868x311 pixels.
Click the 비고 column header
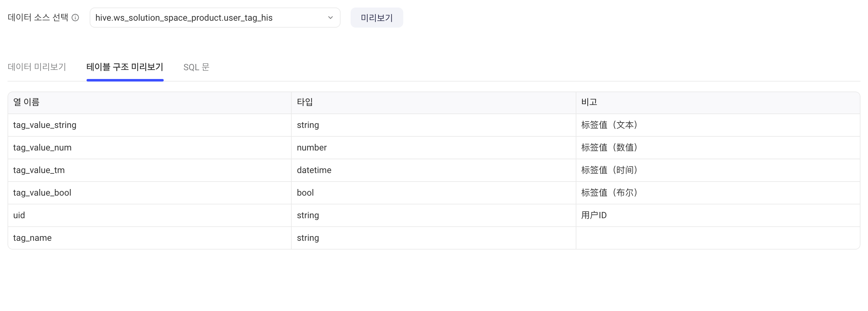(718, 103)
